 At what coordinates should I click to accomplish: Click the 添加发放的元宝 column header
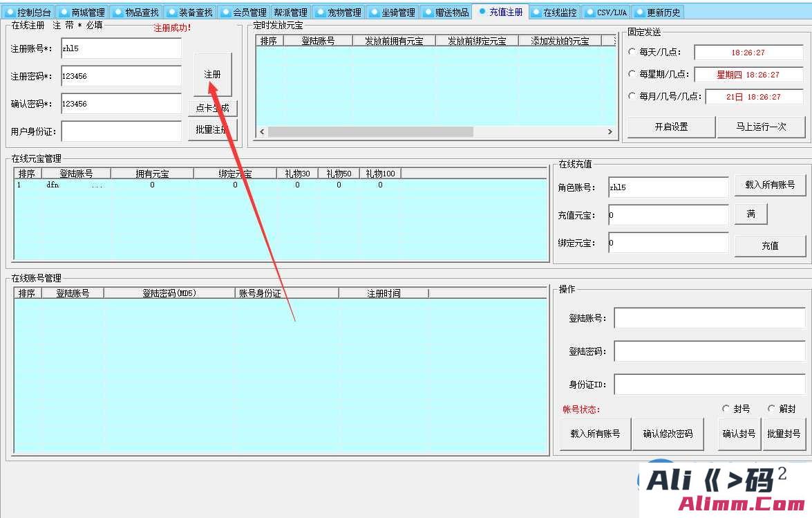[560, 41]
